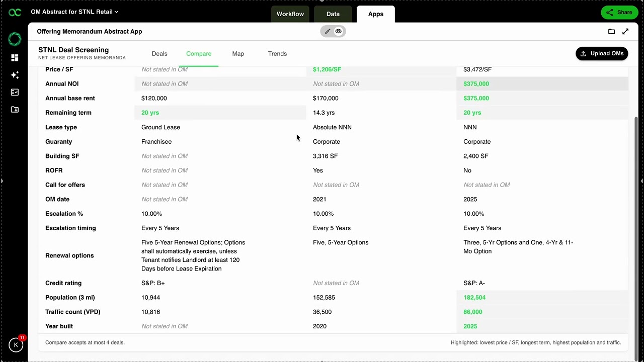Image resolution: width=644 pixels, height=362 pixels.
Task: Open the Trends tab
Action: 277,54
